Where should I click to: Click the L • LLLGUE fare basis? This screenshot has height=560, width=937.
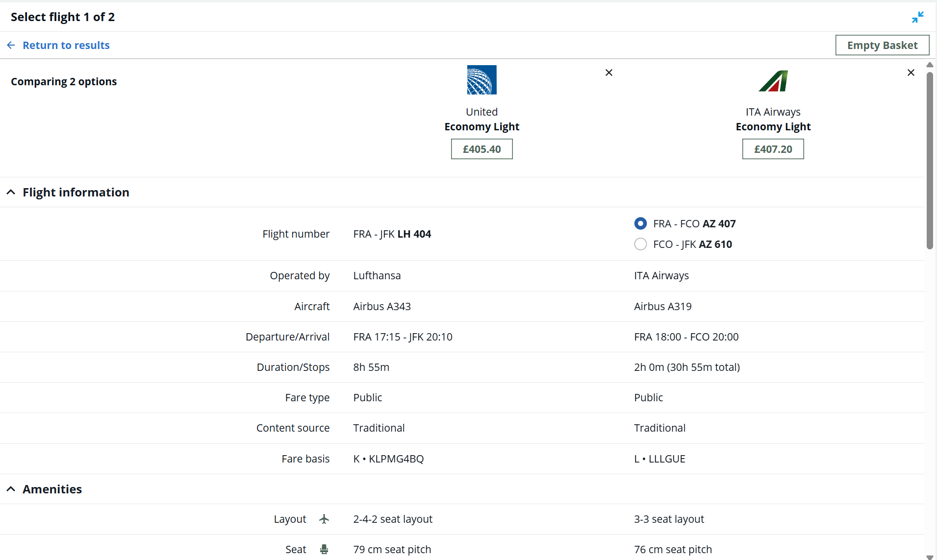pyautogui.click(x=659, y=459)
